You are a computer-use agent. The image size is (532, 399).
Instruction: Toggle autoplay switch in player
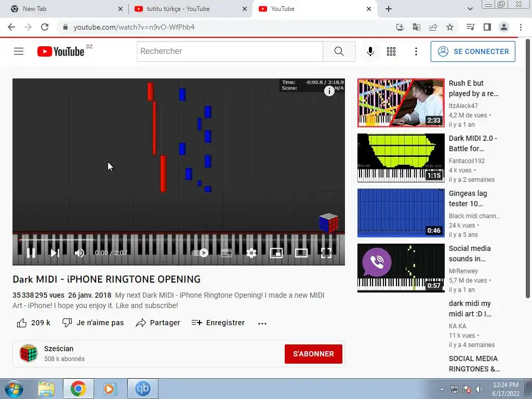coord(200,253)
